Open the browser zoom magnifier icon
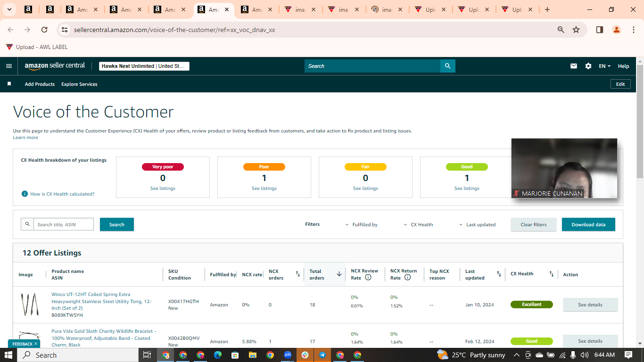Viewport: 644px width, 362px height. click(x=561, y=30)
